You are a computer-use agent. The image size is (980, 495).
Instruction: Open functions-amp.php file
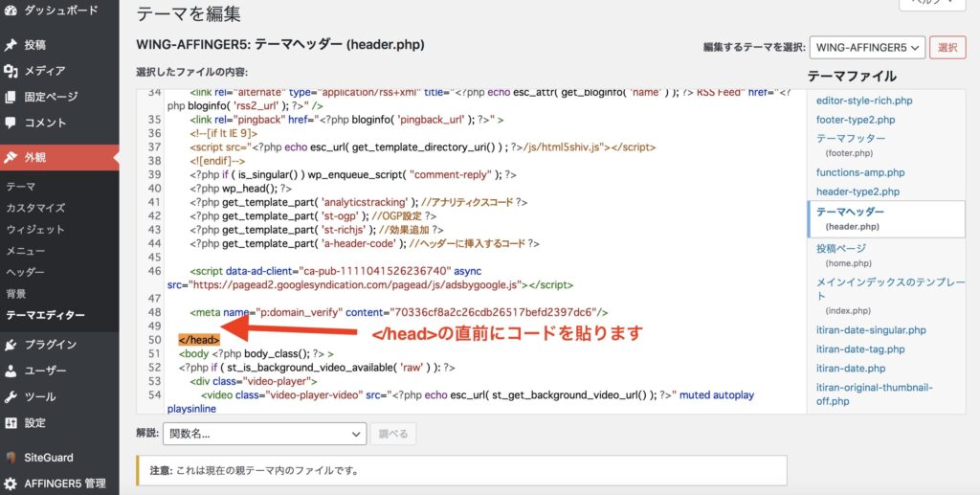pos(860,172)
